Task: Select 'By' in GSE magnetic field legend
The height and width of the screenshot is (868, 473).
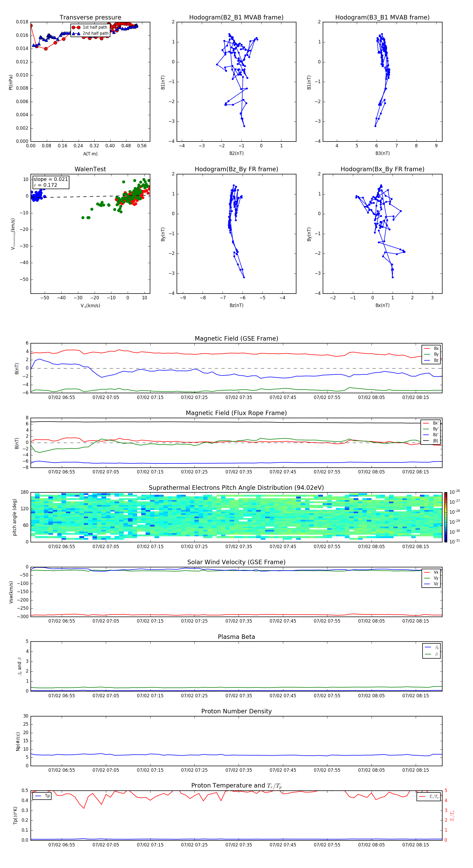Action: [x=431, y=355]
